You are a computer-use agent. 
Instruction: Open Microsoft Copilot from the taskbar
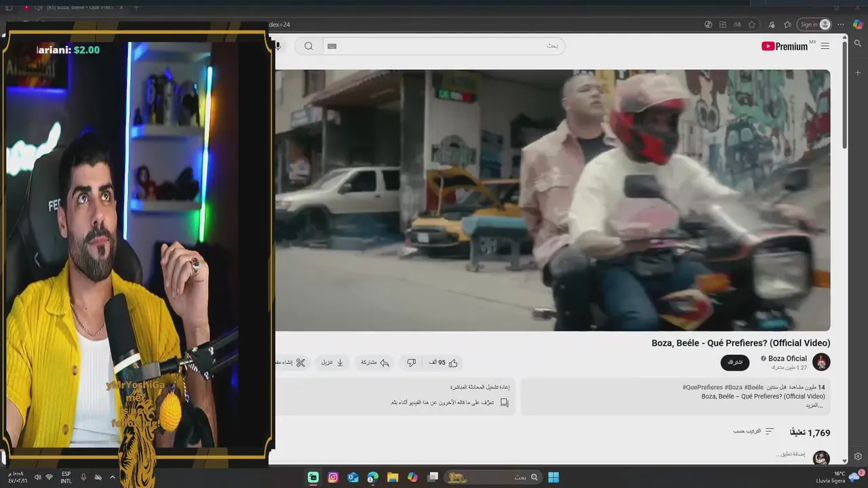412,477
